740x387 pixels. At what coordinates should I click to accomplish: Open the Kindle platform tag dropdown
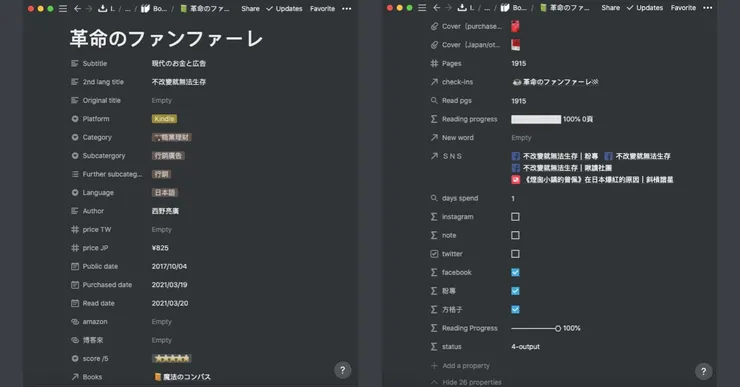(164, 119)
